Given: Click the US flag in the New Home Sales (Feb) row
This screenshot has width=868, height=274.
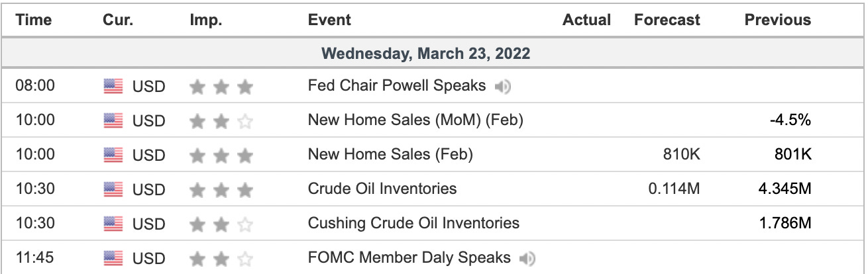Looking at the screenshot, I should pos(113,156).
